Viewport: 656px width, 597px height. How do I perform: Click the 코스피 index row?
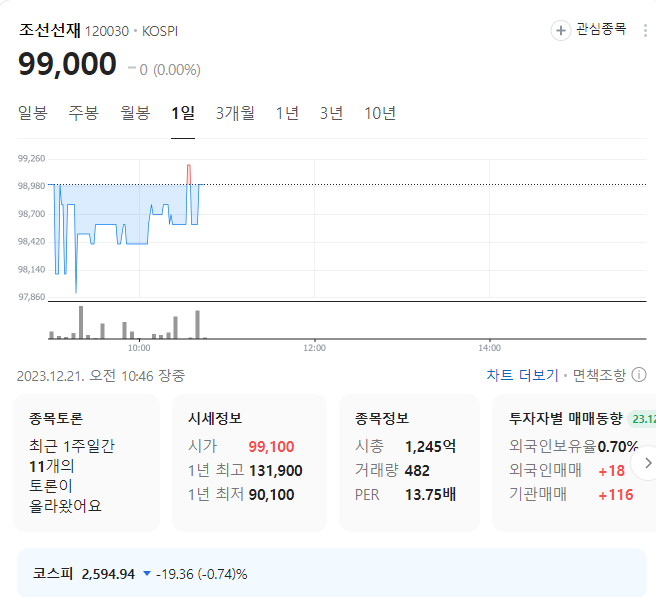pyautogui.click(x=332, y=573)
